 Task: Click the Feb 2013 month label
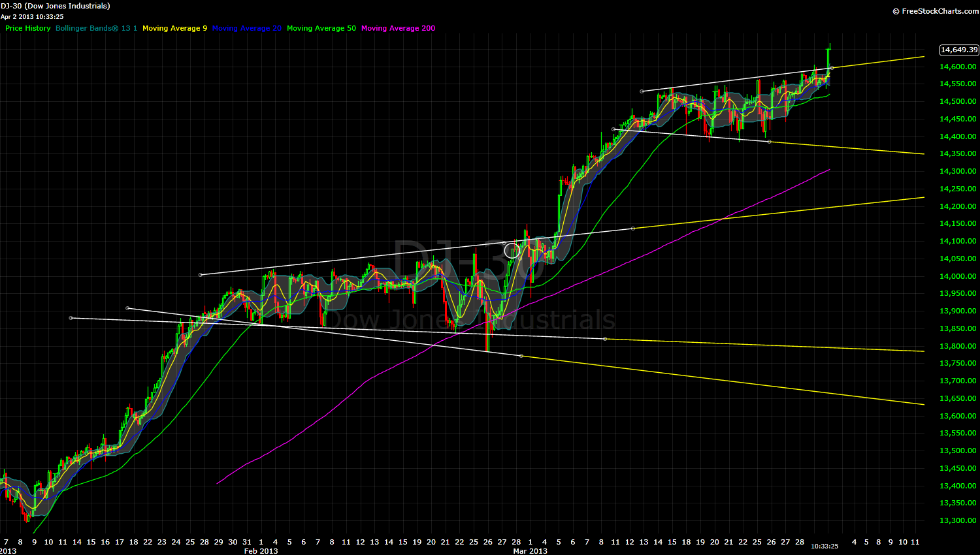(x=261, y=551)
